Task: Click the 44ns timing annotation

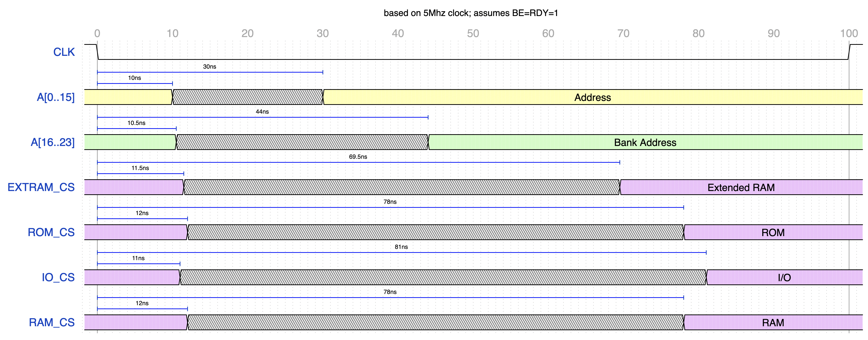Action: click(262, 112)
